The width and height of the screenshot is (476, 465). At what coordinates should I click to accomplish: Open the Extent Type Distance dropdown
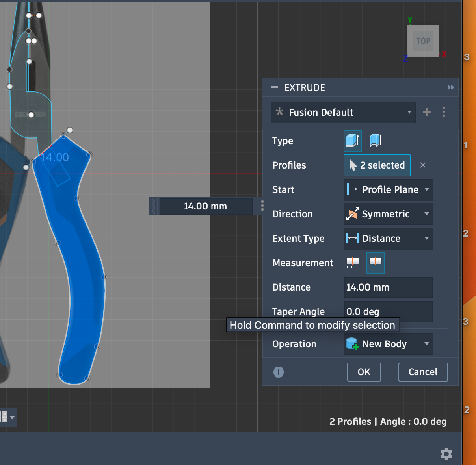pyautogui.click(x=388, y=239)
